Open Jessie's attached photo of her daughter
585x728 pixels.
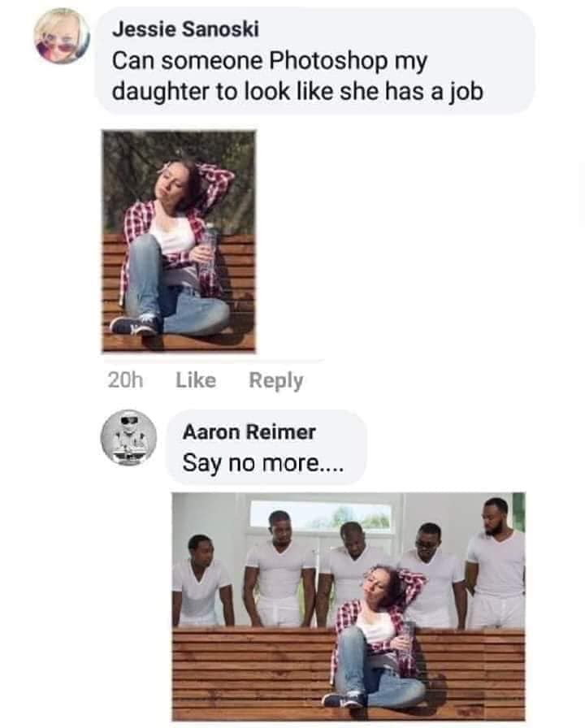pyautogui.click(x=179, y=241)
